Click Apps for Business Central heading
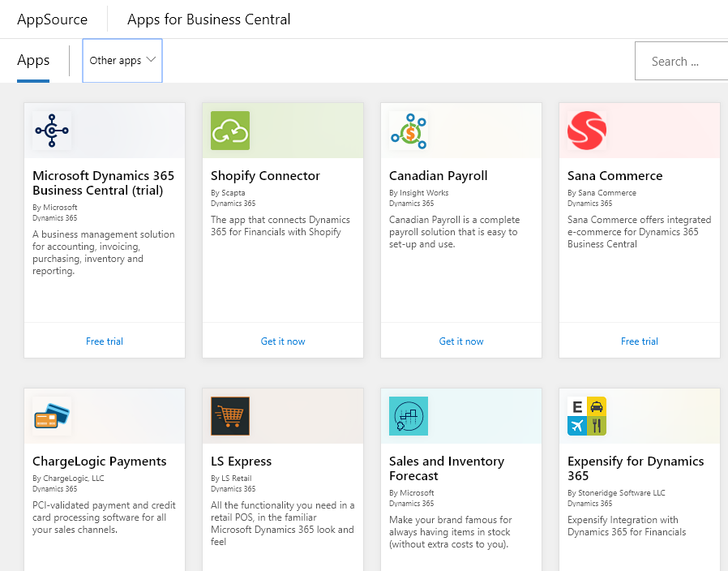This screenshot has width=728, height=571. 209,19
